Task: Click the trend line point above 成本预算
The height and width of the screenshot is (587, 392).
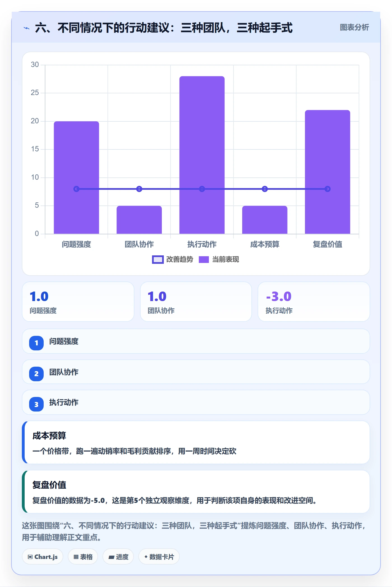Action: click(x=265, y=189)
